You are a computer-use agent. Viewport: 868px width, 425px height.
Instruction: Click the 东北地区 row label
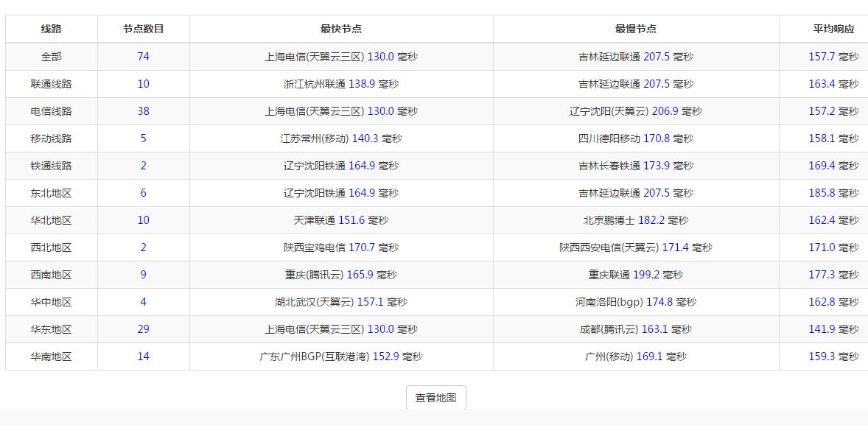point(52,193)
